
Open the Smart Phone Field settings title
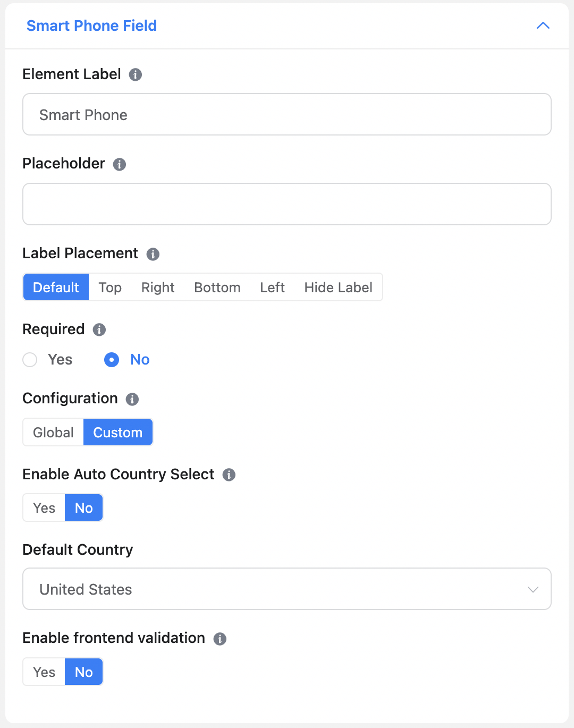pos(91,26)
